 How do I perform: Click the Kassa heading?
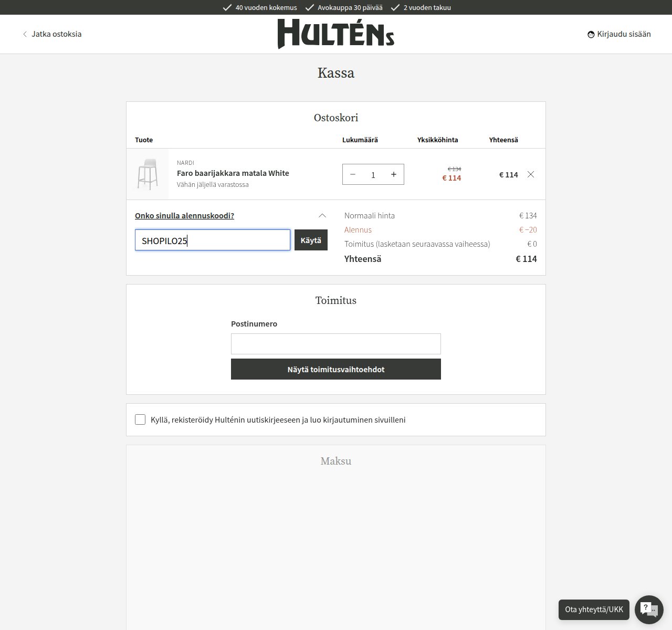[336, 73]
